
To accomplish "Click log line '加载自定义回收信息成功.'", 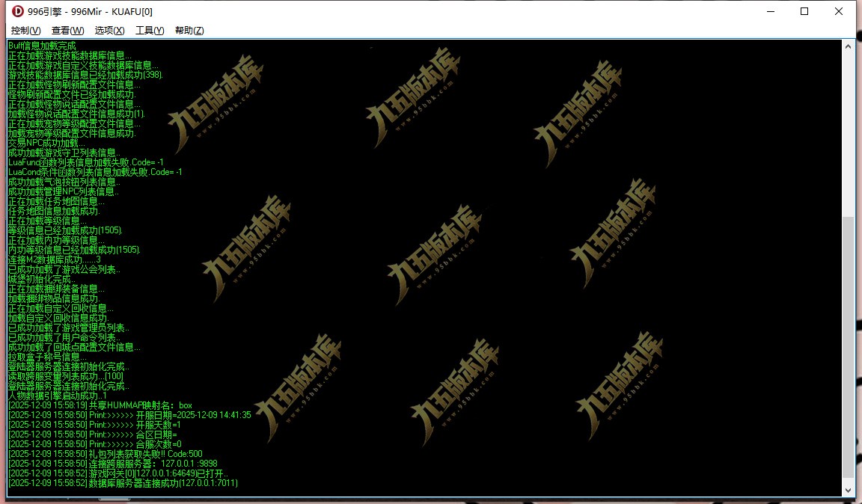I will [x=58, y=318].
